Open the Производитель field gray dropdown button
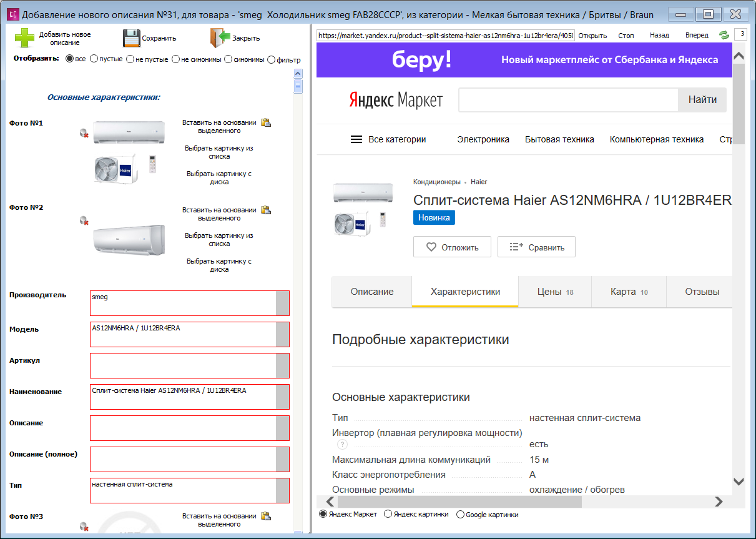 282,303
